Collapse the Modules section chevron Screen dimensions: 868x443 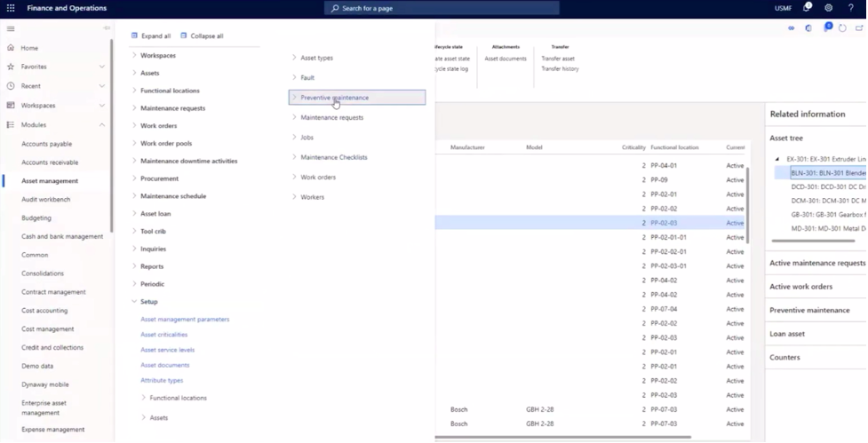(x=102, y=125)
